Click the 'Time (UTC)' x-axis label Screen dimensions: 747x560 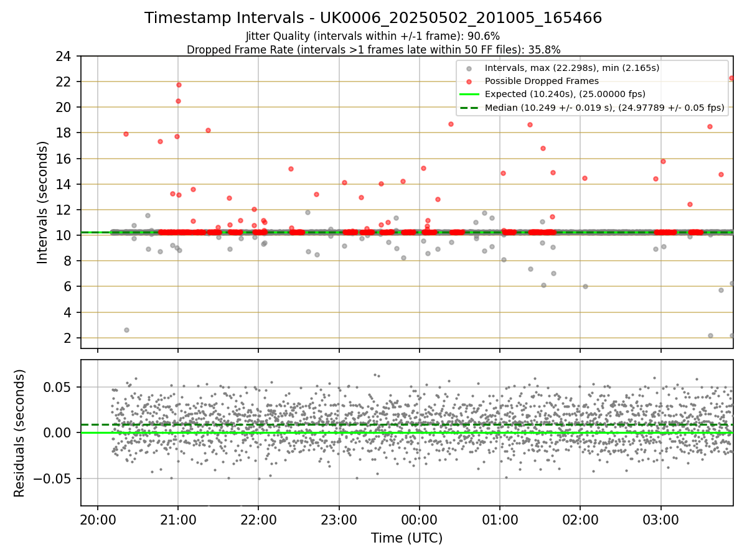click(406, 538)
